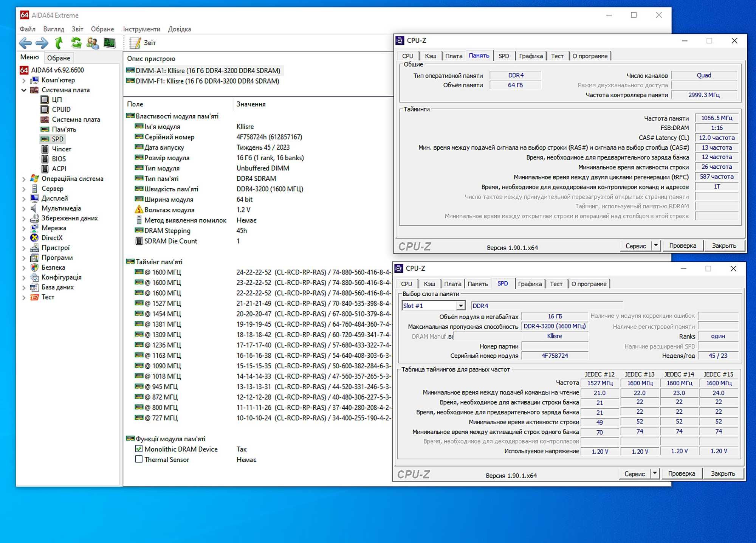Screen dimensions: 756x543
Task: Click the AIDA64 forward arrow icon
Action: (x=42, y=43)
